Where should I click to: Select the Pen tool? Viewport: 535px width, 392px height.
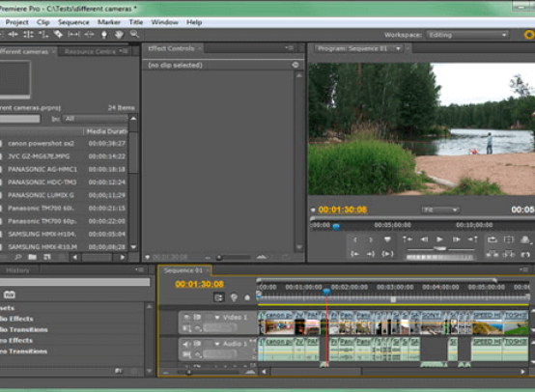[104, 35]
